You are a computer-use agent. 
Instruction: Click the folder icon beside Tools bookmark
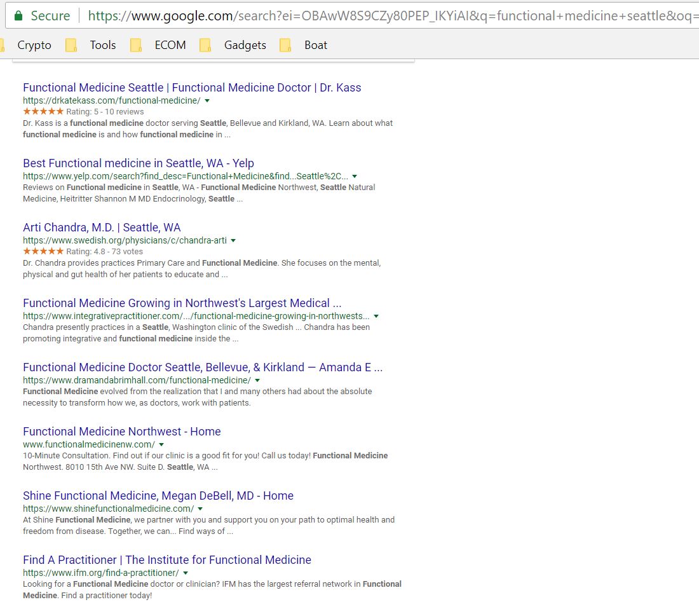[x=71, y=45]
